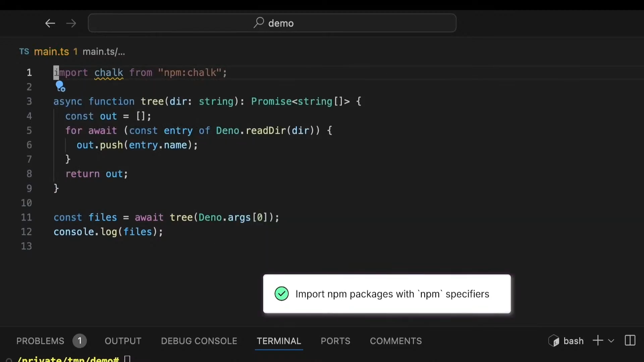This screenshot has width=644, height=362.
Task: Click the TypeScript file icon in breadcrumb
Action: point(24,52)
